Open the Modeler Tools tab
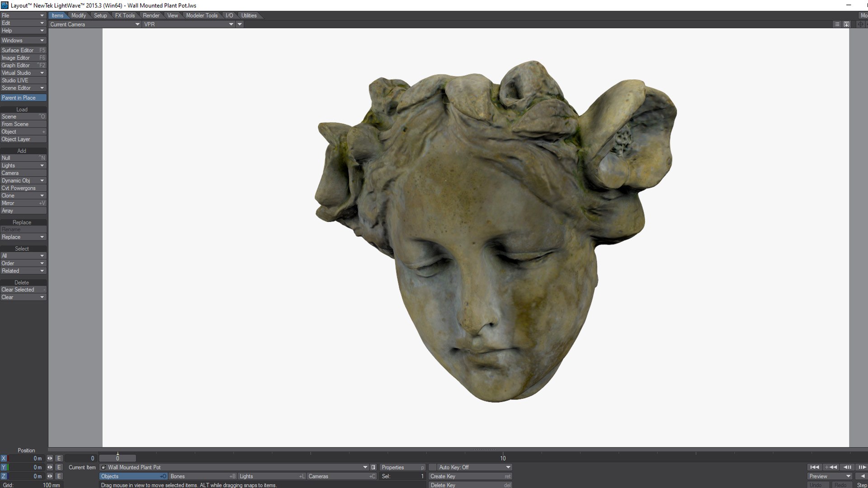This screenshot has height=488, width=868. (x=202, y=15)
